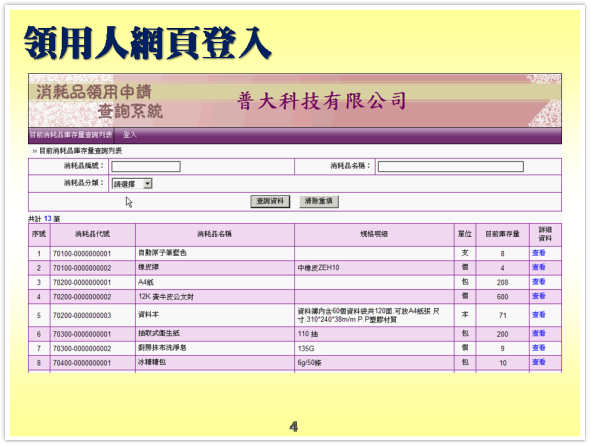Viewport: 590px width, 445px height.
Task: Click the 消耗品編號 input field
Action: tap(146, 166)
